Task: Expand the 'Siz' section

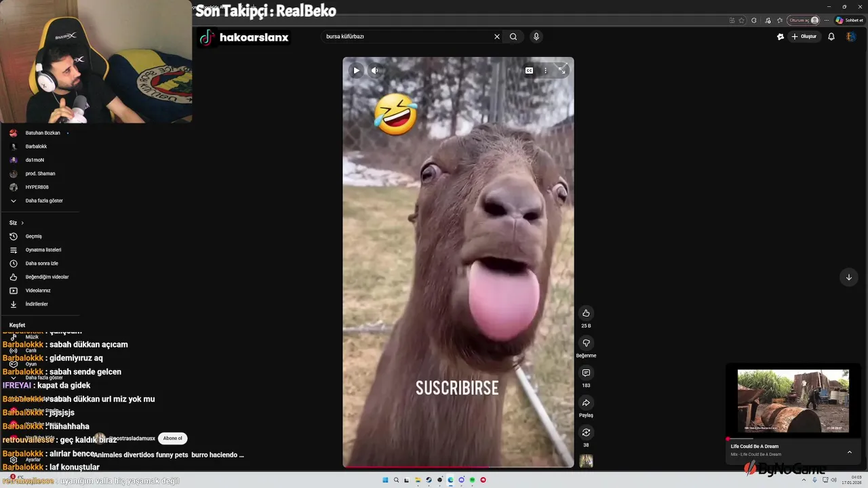Action: 16,223
